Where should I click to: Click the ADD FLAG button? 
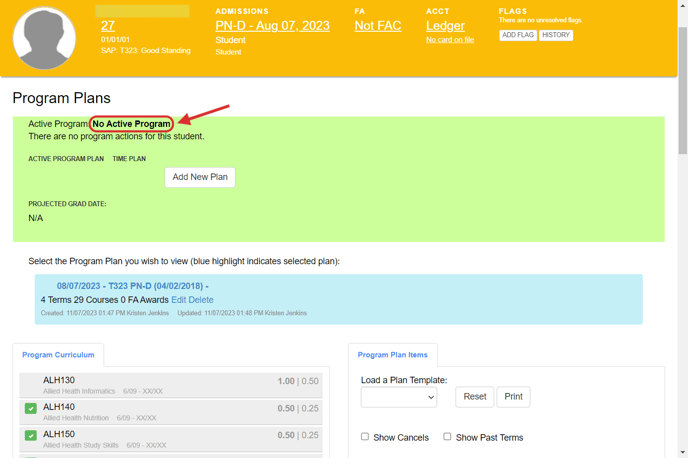(517, 35)
